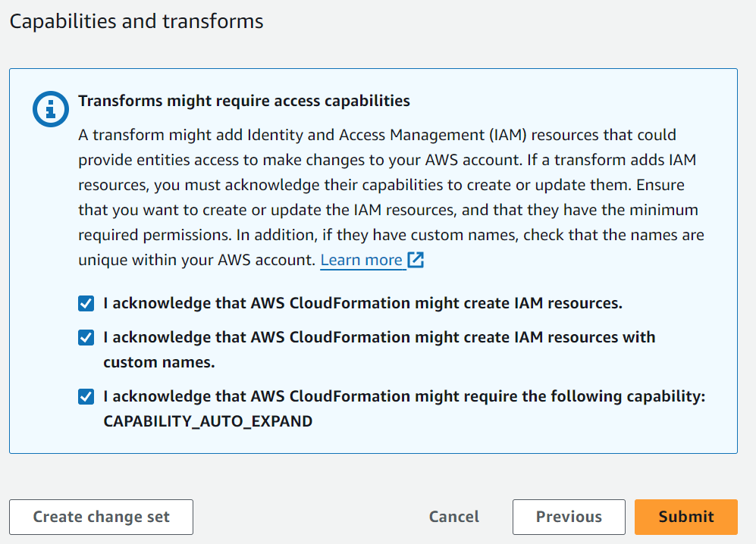Screen dimensions: 756x544
Task: Click the Capabilities and transforms section heading
Action: pos(136,21)
